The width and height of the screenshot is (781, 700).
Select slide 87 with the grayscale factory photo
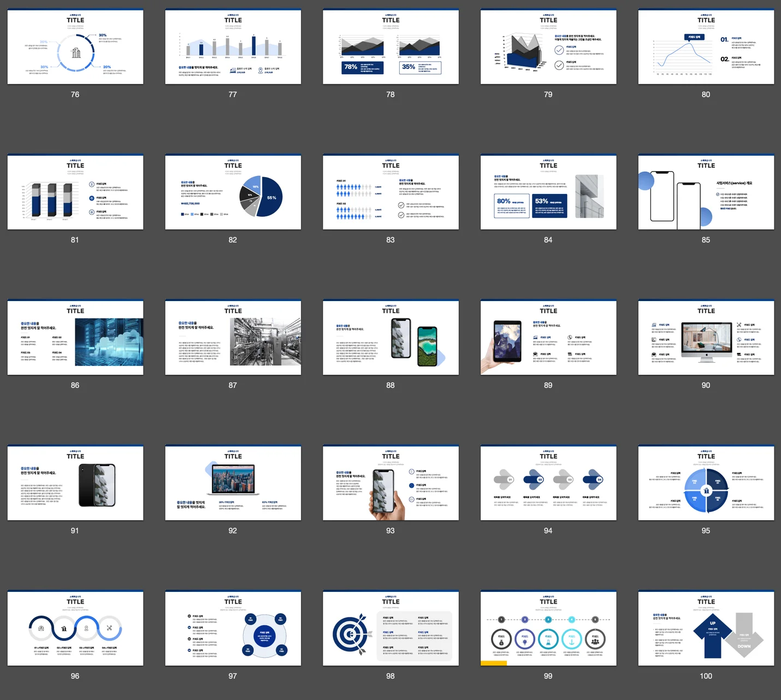click(233, 338)
